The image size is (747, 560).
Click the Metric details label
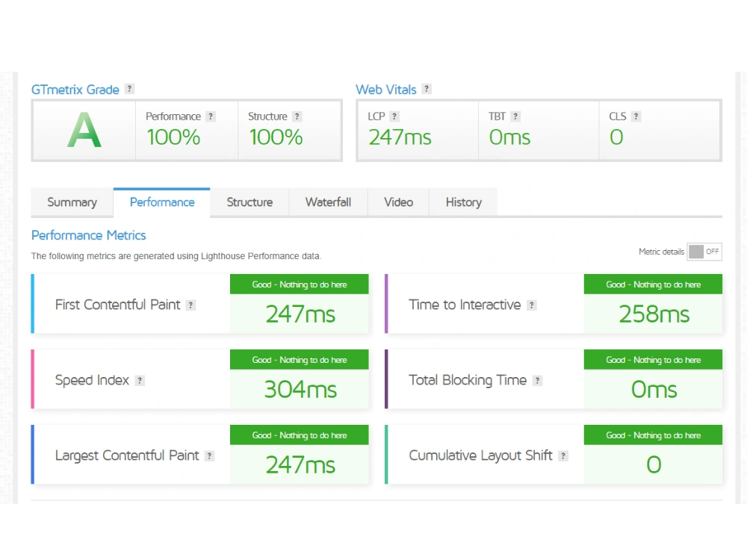[x=661, y=252]
